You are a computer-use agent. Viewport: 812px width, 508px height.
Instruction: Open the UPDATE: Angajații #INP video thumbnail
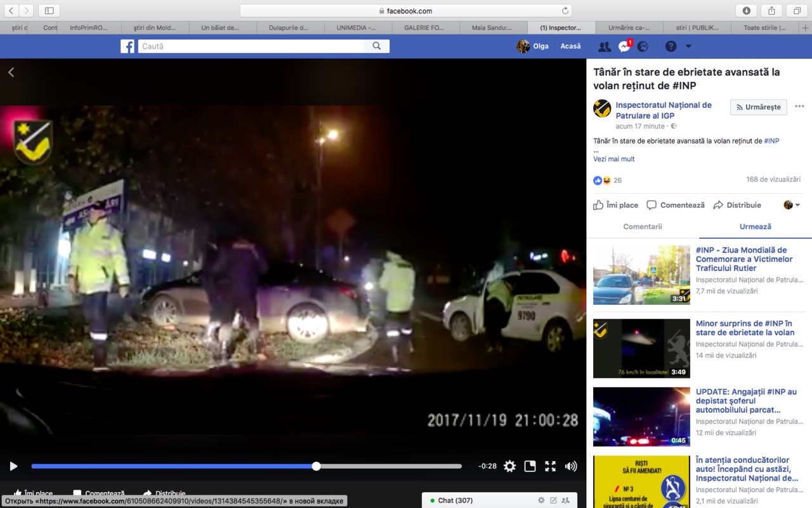641,417
